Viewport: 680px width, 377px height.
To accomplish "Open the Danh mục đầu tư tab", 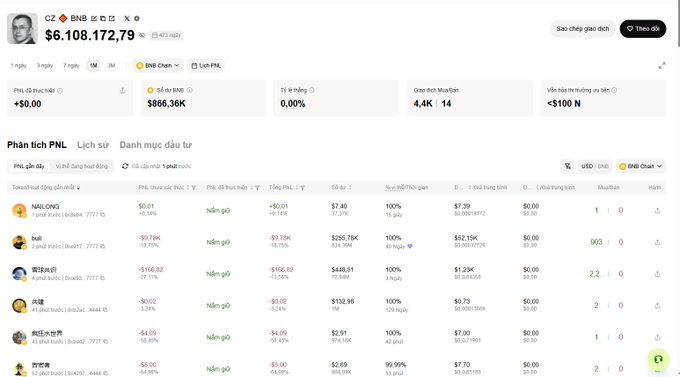I will pos(156,145).
